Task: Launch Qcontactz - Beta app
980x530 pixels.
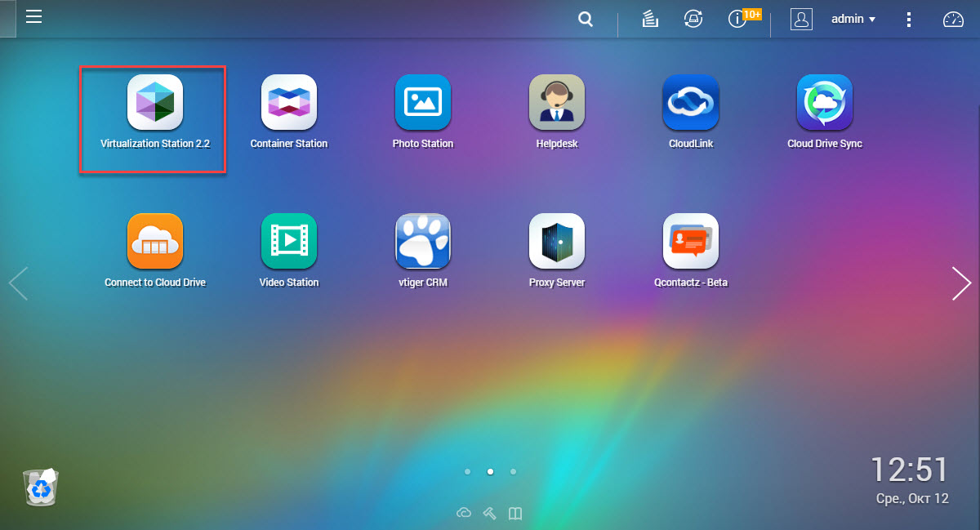Action: [x=691, y=242]
